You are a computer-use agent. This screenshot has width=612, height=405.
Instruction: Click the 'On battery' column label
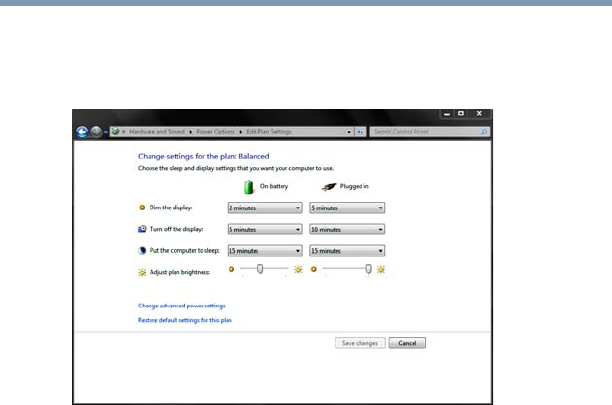point(274,186)
